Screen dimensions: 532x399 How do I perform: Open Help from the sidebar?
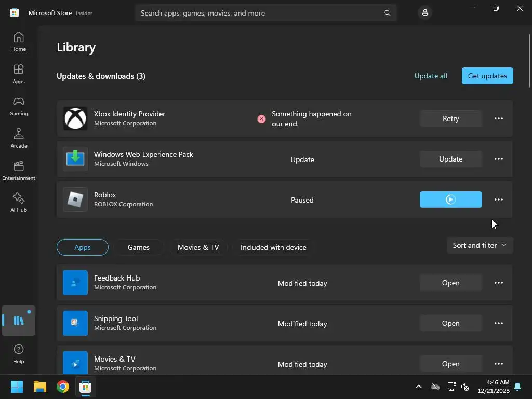19,354
